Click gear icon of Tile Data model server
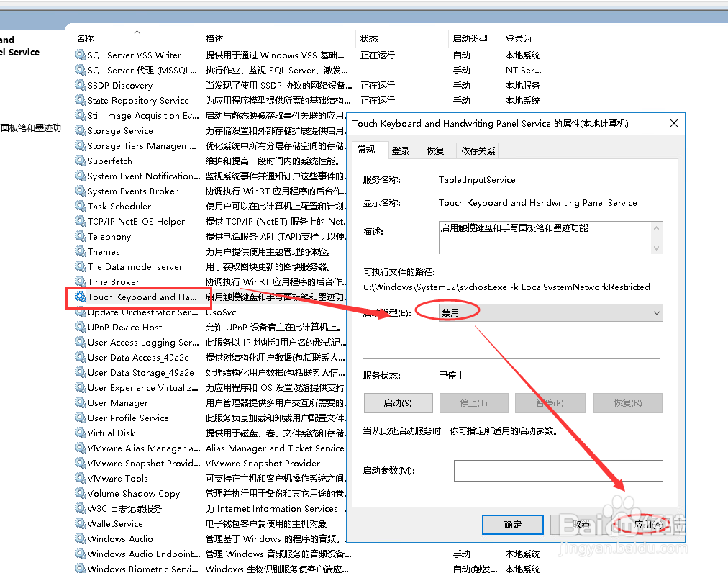This screenshot has width=728, height=573. click(81, 267)
